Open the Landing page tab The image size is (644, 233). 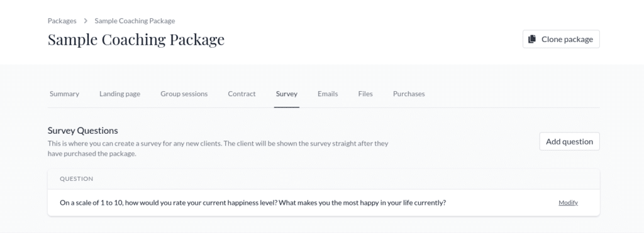click(120, 94)
